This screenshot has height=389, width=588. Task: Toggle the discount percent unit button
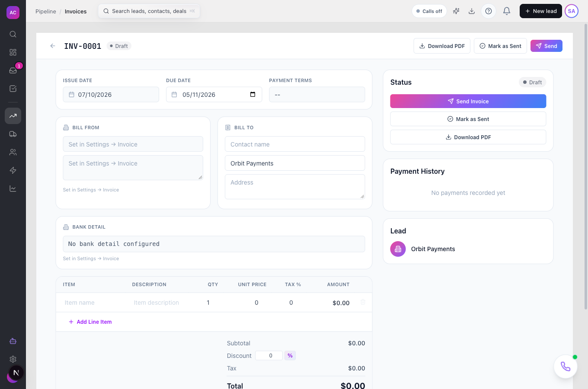(x=290, y=356)
